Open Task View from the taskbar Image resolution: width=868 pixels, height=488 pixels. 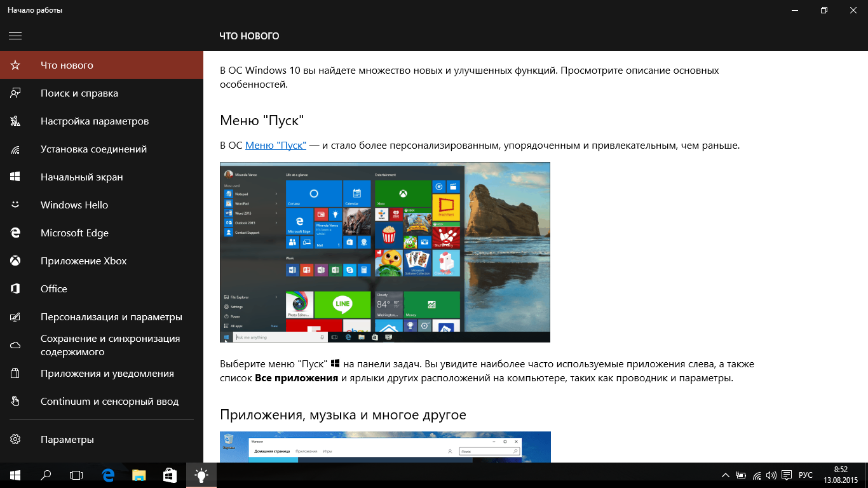pyautogui.click(x=76, y=475)
